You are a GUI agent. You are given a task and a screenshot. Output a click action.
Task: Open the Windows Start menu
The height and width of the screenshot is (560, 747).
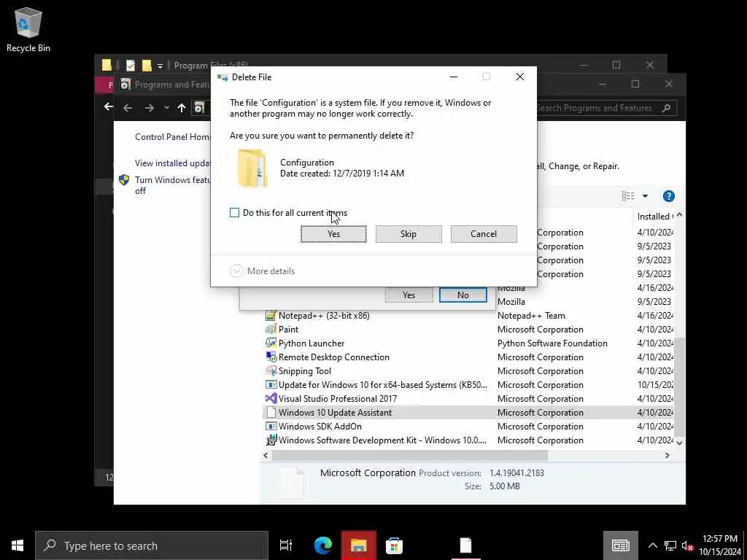18,545
